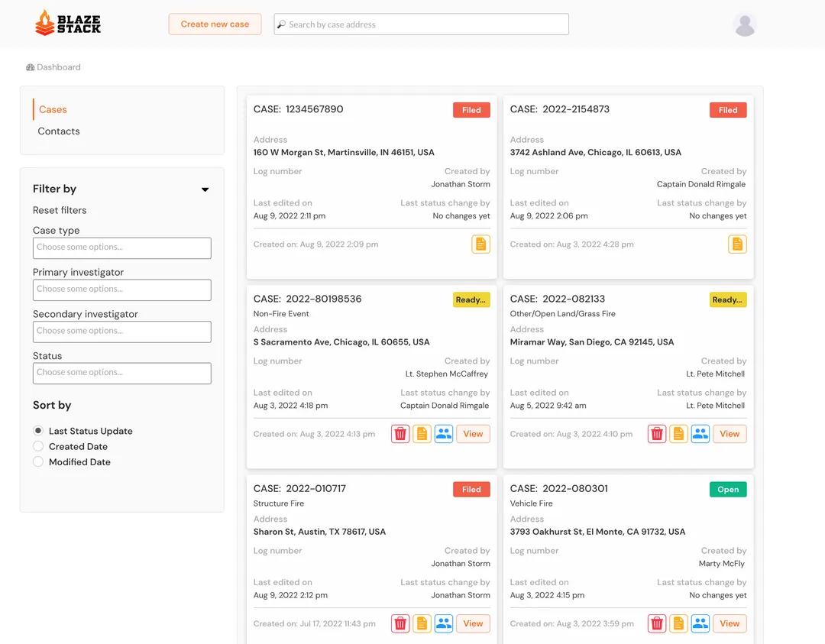The width and height of the screenshot is (825, 644).
Task: Click the document icon on case 1234567890
Action: pyautogui.click(x=480, y=244)
